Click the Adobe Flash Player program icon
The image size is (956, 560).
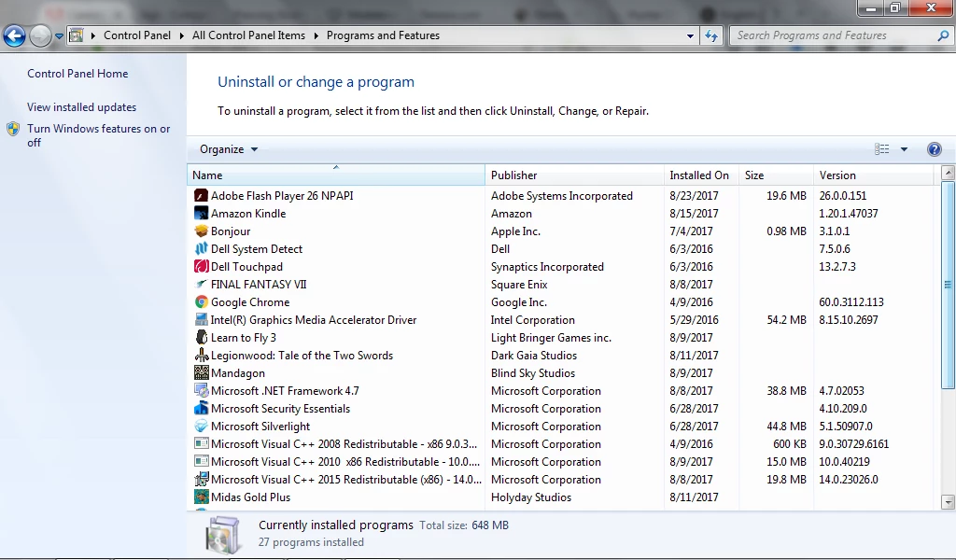pos(202,196)
